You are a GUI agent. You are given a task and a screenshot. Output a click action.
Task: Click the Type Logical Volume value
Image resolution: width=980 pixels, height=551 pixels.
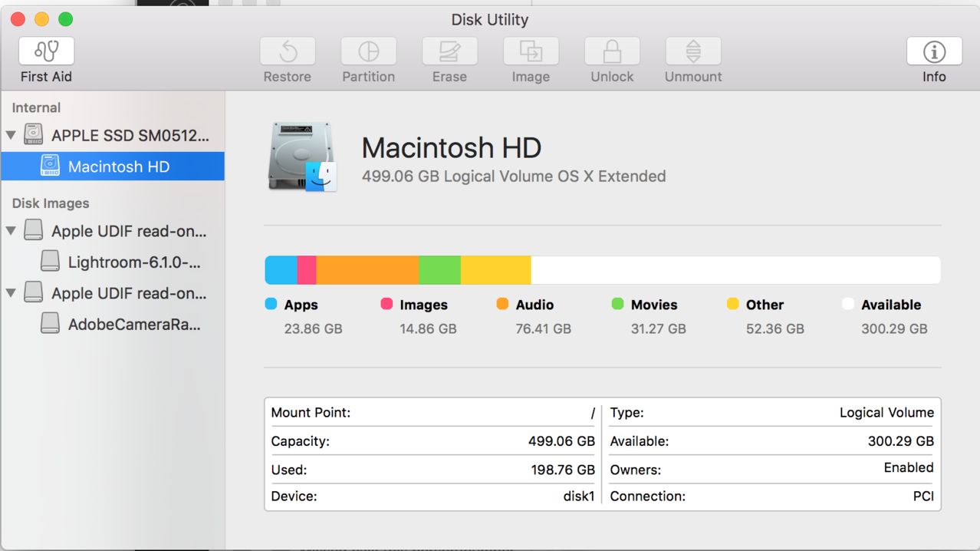[886, 413]
